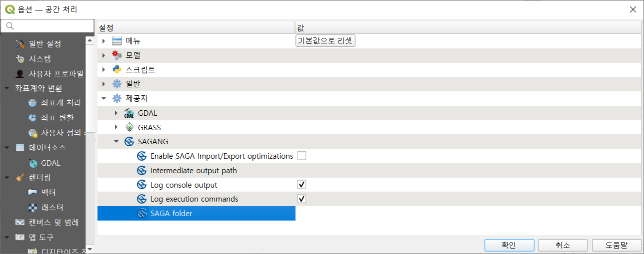Click the search magnifier icon

point(9,26)
